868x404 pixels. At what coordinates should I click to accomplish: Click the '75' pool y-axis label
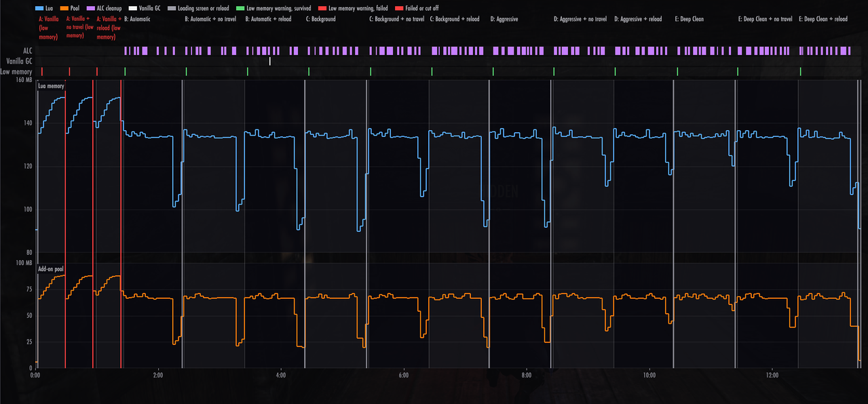pos(29,289)
